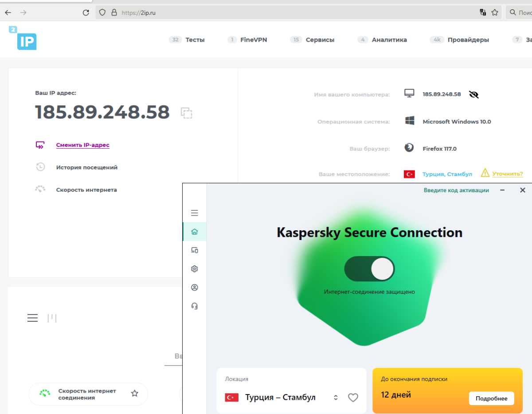
Task: Close the Kaspersky window
Action: click(x=522, y=190)
